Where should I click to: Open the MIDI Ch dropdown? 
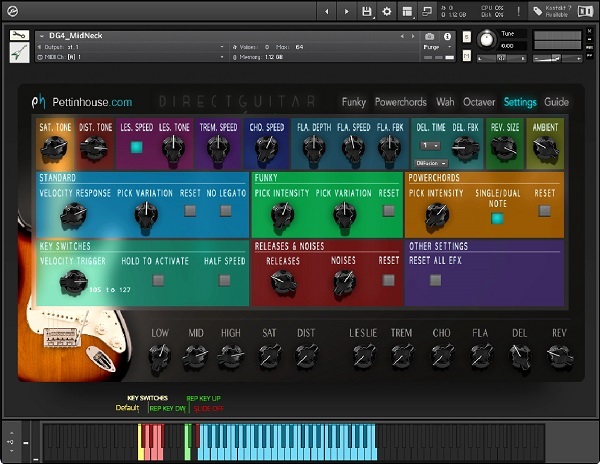click(130, 57)
